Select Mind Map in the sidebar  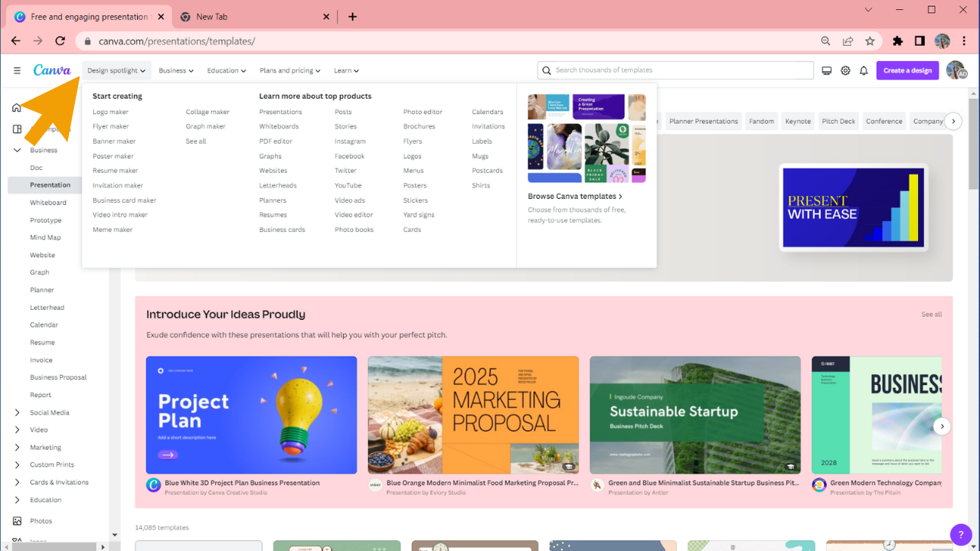45,238
